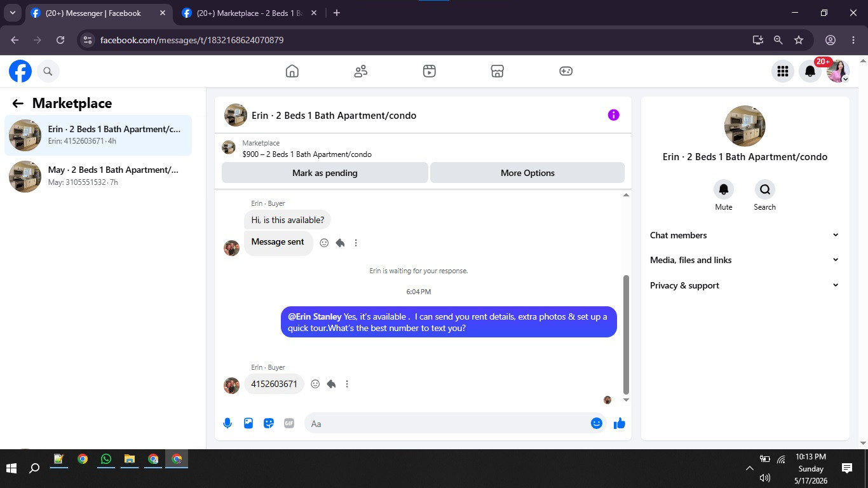Open Facebook home via logo
The height and width of the screenshot is (488, 868).
pyautogui.click(x=20, y=71)
